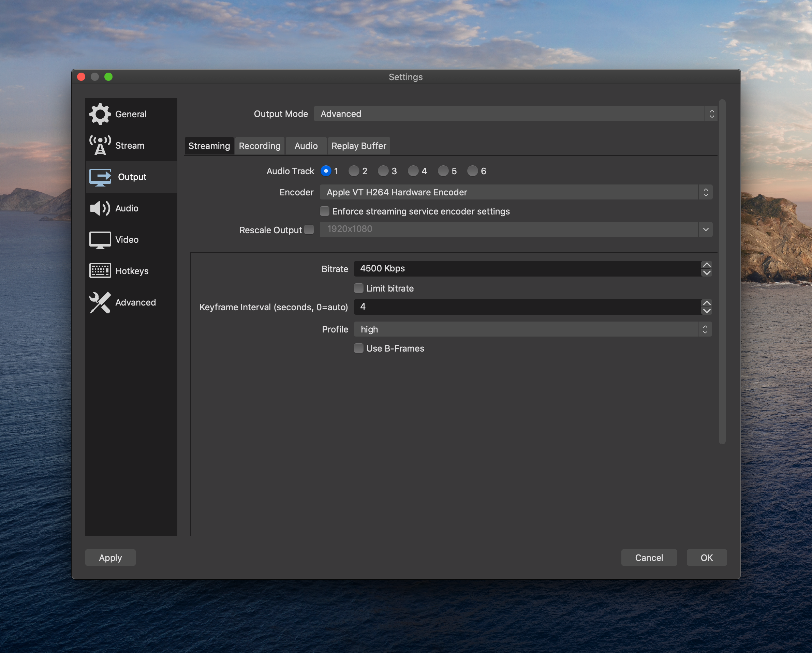The width and height of the screenshot is (812, 653).
Task: Expand the Output Mode dropdown
Action: tap(711, 113)
